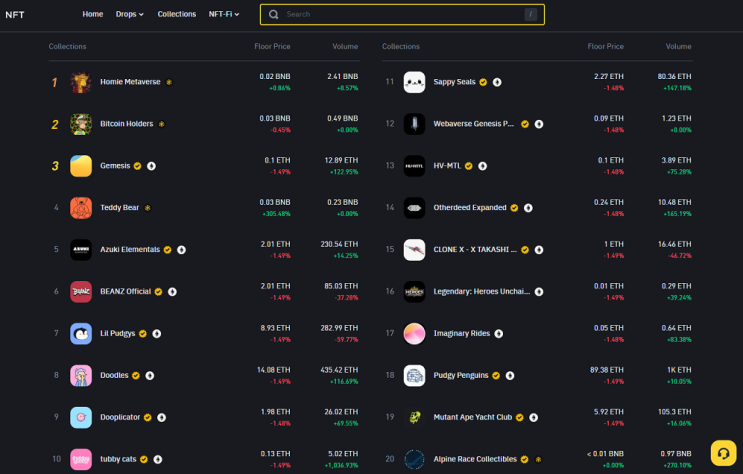Click the BEANZ Official collection icon
Screen dimensions: 743x474
pyautogui.click(x=81, y=292)
